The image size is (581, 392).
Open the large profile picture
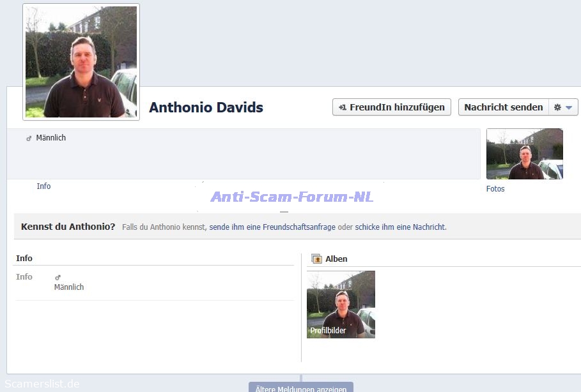coord(81,62)
